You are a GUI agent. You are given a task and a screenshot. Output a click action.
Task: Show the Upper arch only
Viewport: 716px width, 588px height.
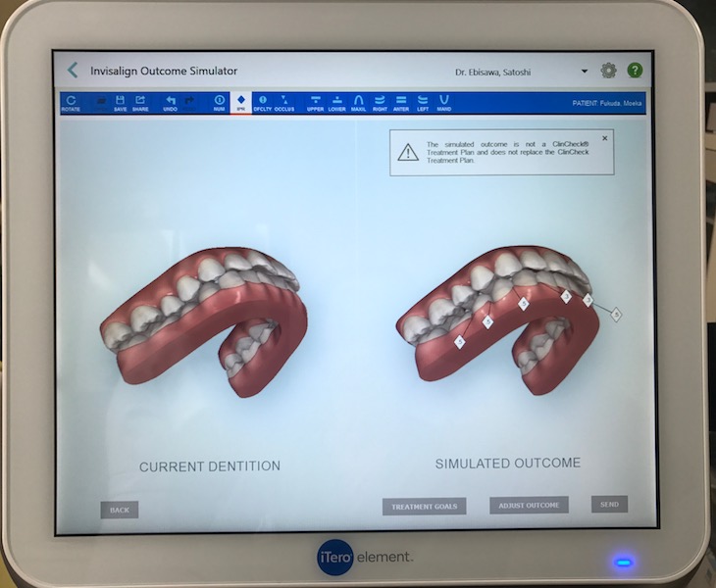[x=315, y=103]
